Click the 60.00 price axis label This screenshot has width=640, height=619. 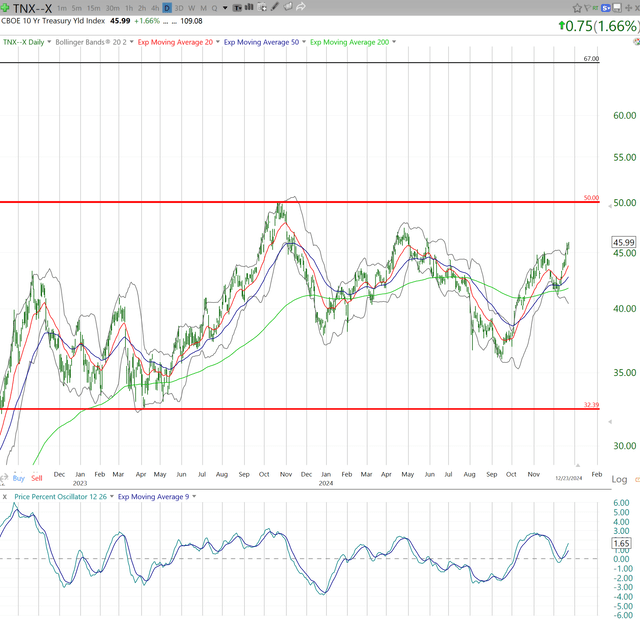pyautogui.click(x=624, y=115)
